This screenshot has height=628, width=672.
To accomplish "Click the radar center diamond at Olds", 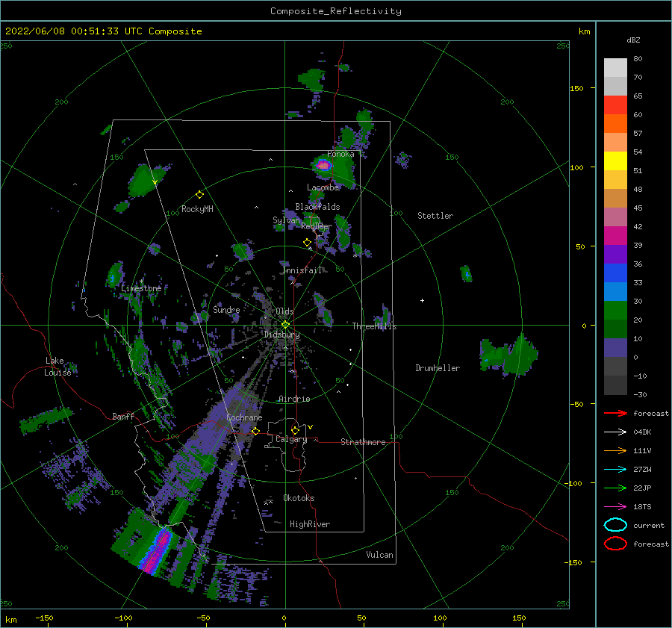I will (285, 325).
